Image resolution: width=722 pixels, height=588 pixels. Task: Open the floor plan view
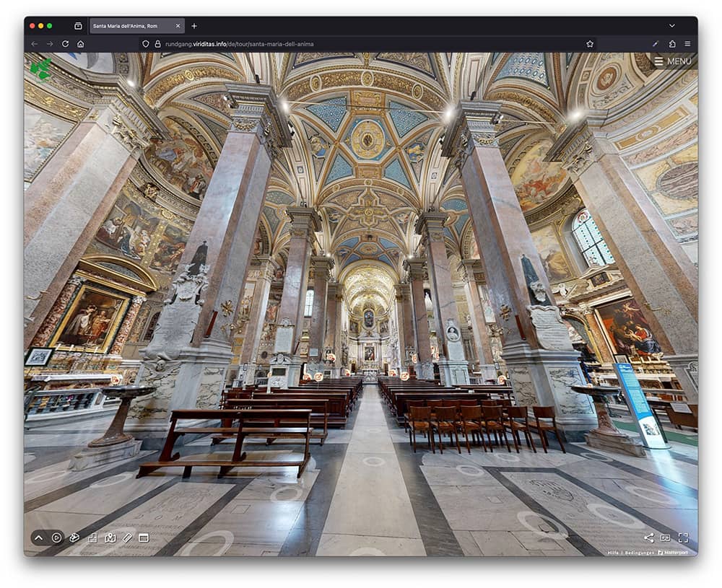pos(92,537)
